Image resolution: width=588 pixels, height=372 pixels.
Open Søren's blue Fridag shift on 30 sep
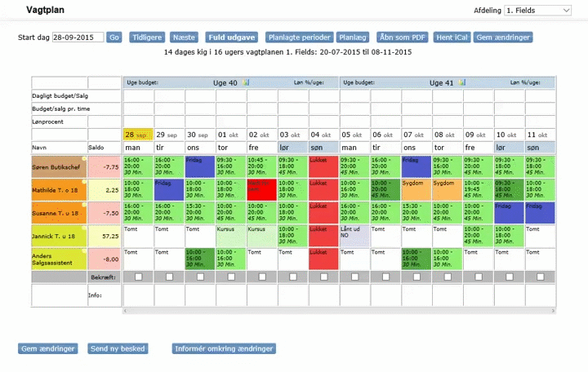click(x=200, y=166)
